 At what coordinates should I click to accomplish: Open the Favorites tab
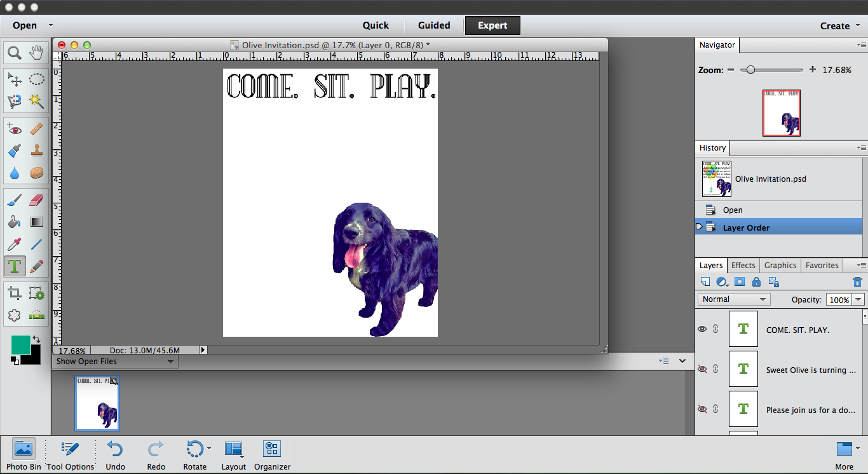point(822,266)
